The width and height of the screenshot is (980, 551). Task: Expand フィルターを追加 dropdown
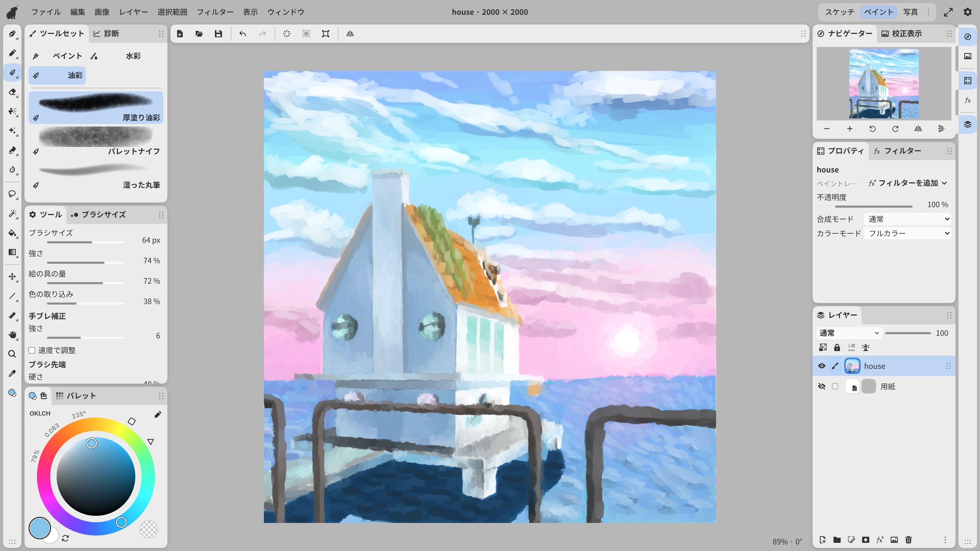908,183
